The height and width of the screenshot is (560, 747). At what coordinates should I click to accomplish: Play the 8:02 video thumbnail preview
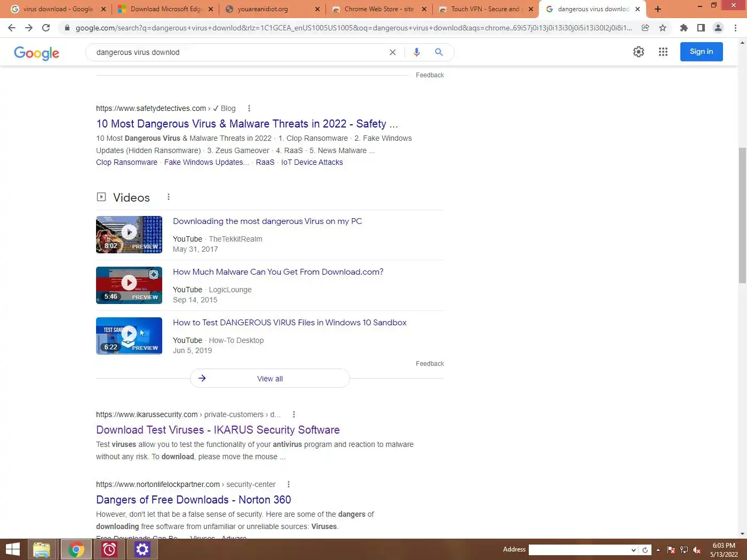click(x=129, y=235)
